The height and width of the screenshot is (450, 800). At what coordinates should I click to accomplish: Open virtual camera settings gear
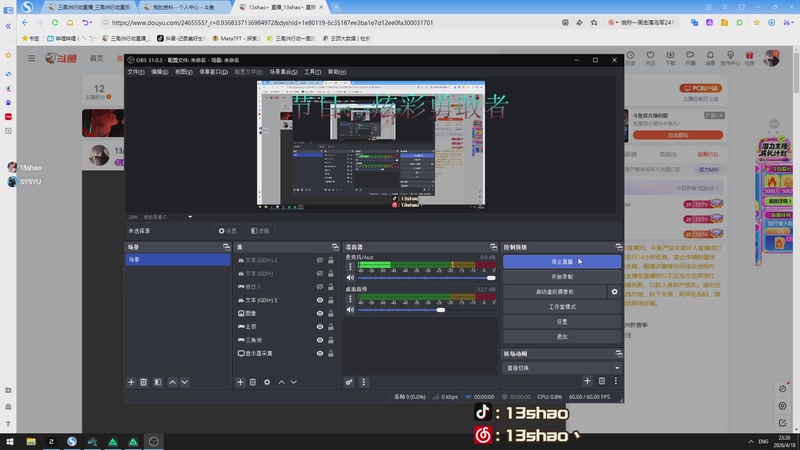[614, 292]
